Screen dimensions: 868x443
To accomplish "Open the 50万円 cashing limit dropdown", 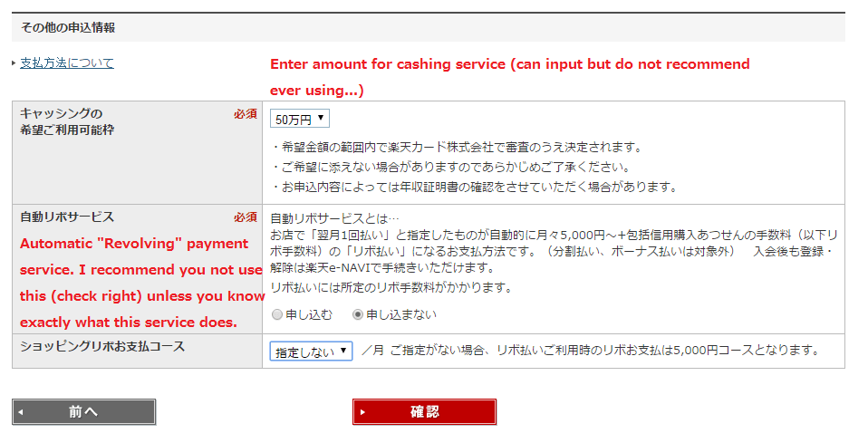I will (300, 119).
